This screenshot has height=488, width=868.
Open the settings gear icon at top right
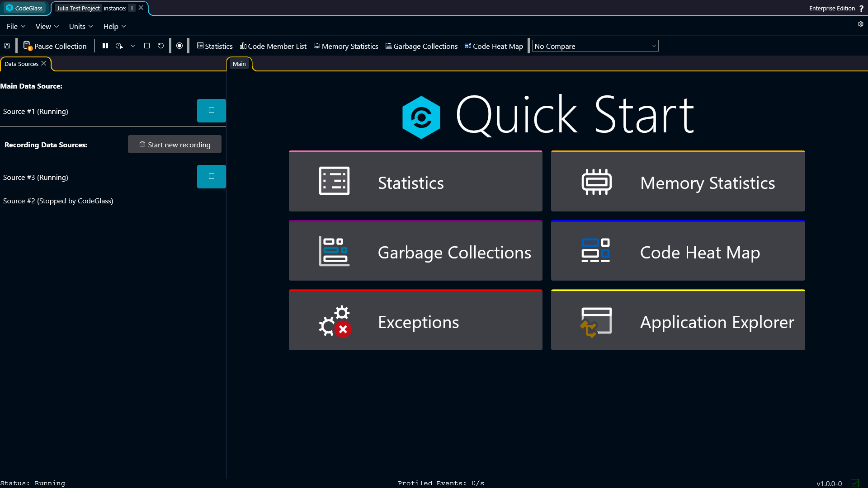point(861,24)
